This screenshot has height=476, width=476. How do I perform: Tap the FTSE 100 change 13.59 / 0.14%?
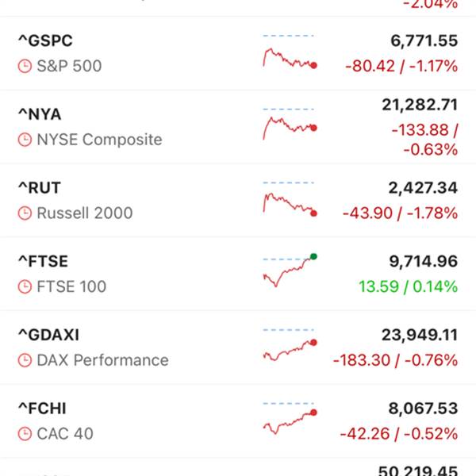tap(407, 286)
